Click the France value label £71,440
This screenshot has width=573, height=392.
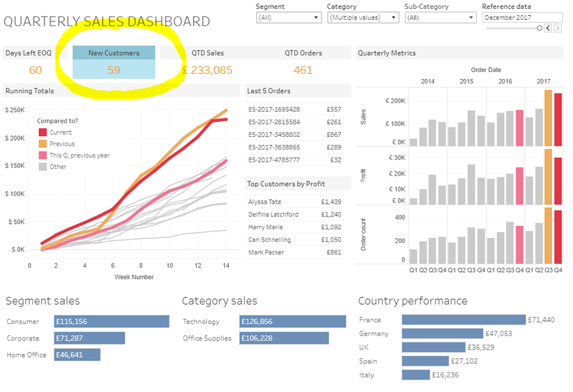pos(541,319)
